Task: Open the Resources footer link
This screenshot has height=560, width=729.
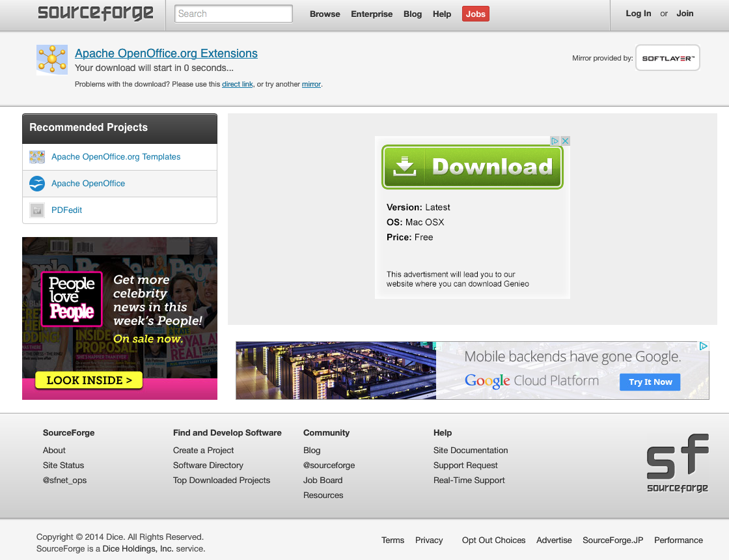Action: (x=323, y=496)
